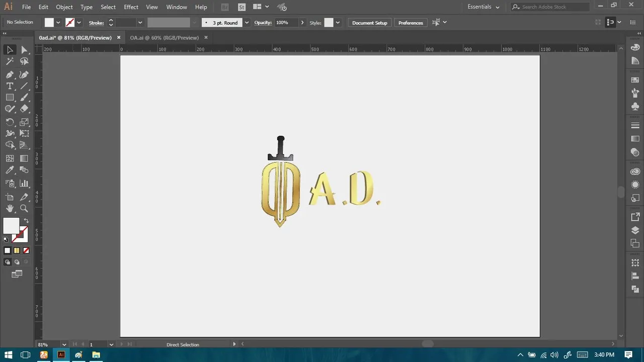Select the Eraser tool

click(24, 109)
